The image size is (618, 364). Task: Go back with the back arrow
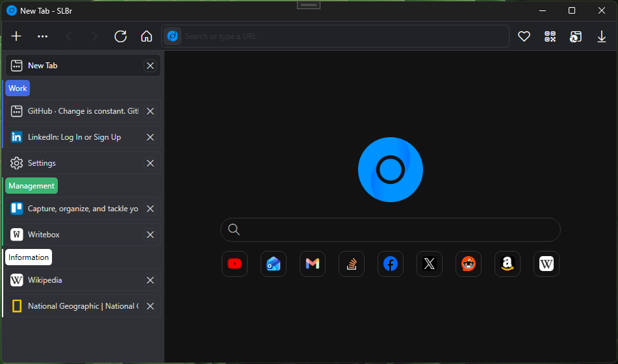[x=69, y=36]
